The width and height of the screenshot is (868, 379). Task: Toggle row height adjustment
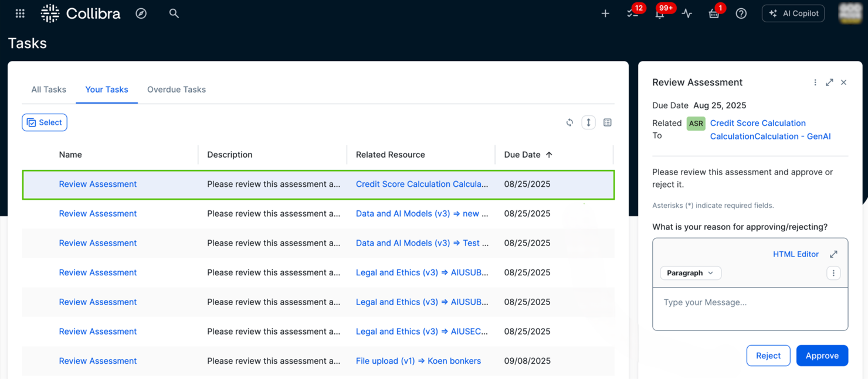(588, 122)
